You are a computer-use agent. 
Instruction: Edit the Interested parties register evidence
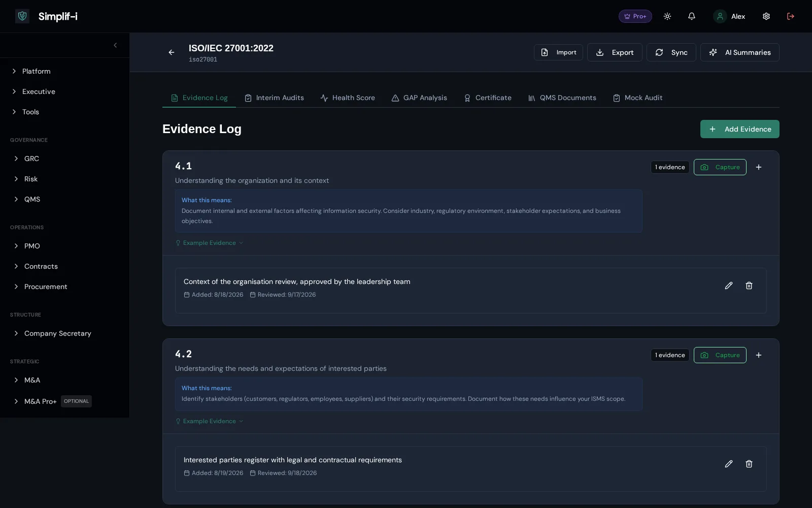coord(729,464)
